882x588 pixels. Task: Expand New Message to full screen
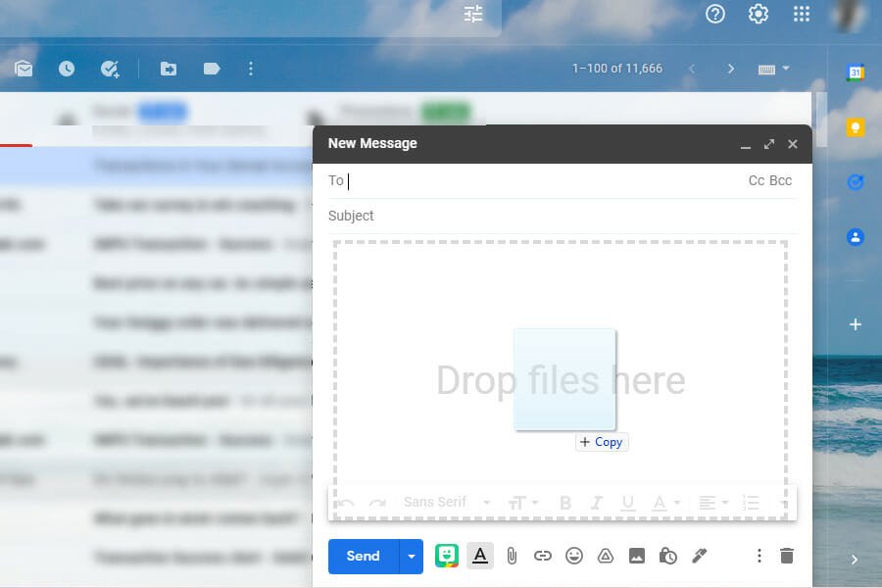click(769, 144)
